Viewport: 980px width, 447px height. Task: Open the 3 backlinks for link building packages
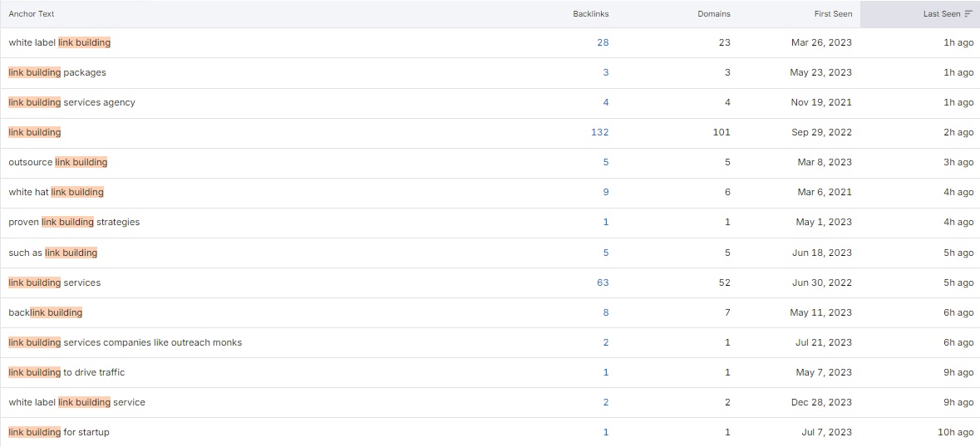(x=606, y=72)
